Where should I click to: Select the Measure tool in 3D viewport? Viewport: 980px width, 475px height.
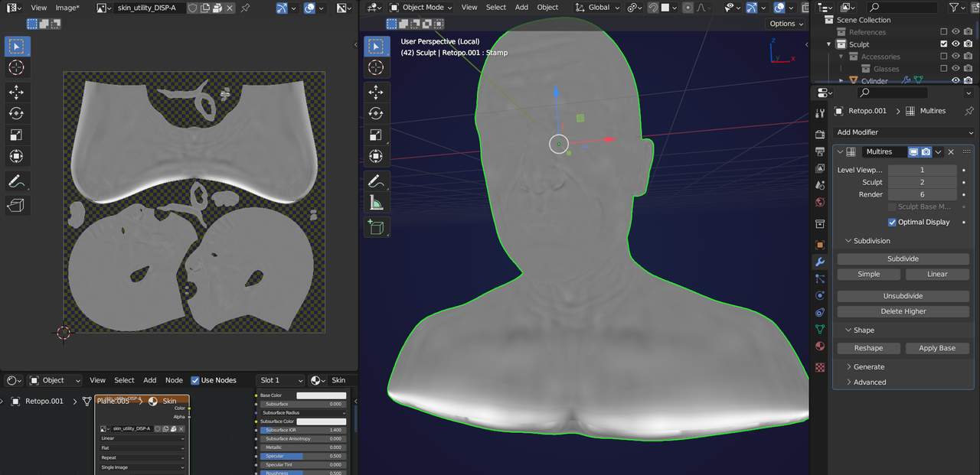(376, 203)
